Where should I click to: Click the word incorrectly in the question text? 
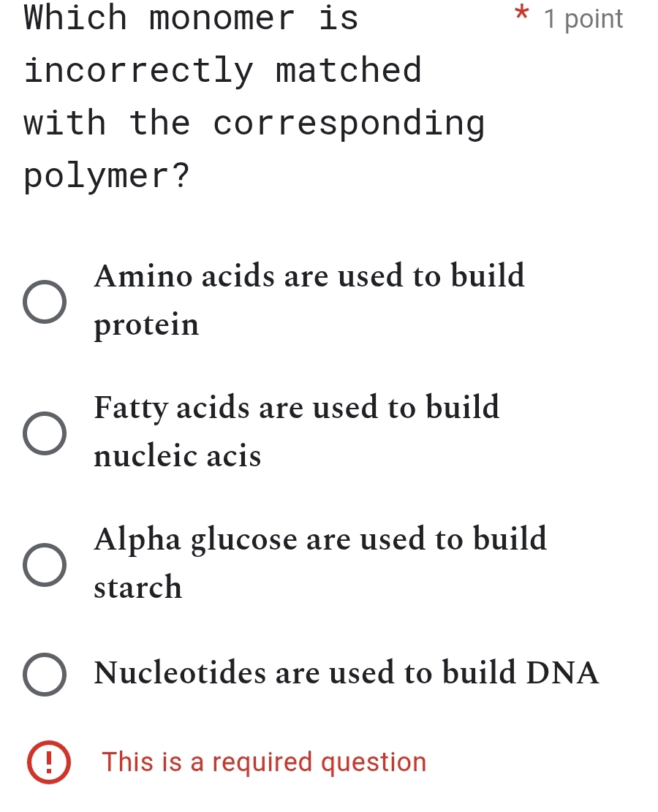[135, 69]
